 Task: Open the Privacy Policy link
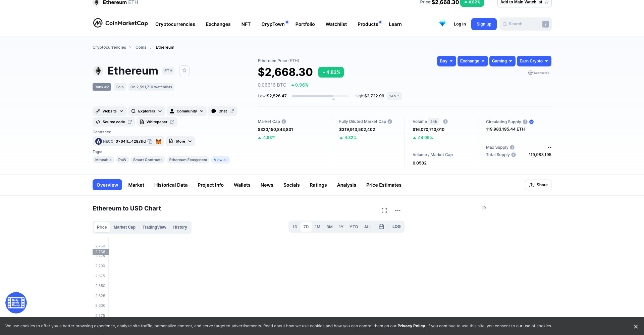click(x=411, y=326)
